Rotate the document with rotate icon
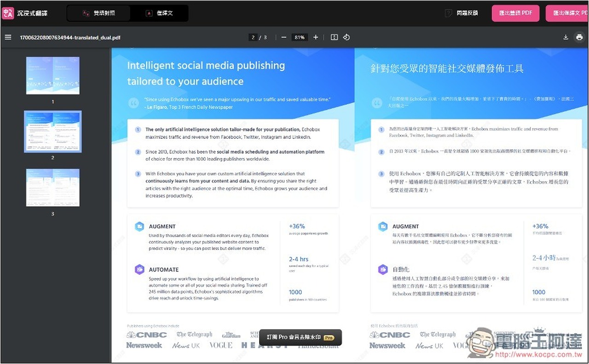Image resolution: width=589 pixels, height=364 pixels. click(x=346, y=37)
